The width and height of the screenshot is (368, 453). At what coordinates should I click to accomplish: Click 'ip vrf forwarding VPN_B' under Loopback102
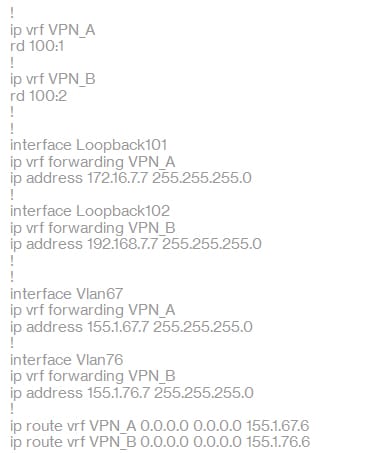93,228
